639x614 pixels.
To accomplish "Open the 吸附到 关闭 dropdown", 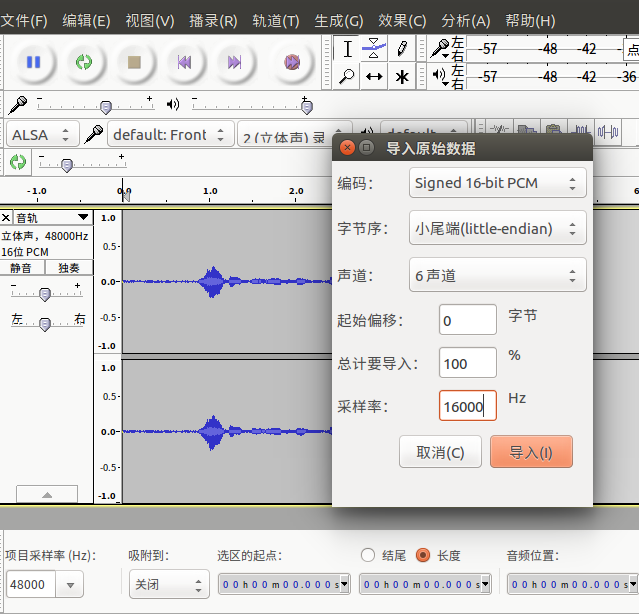I will click(169, 584).
